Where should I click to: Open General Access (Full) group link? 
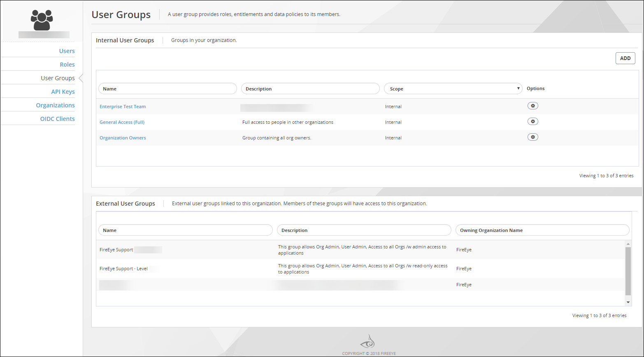click(x=122, y=122)
